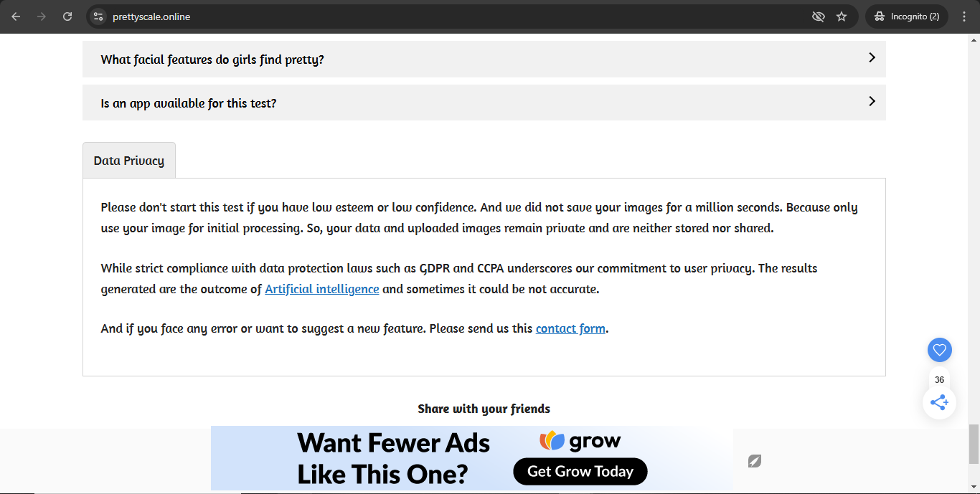This screenshot has width=980, height=494.
Task: Click the floating share icon
Action: [939, 402]
